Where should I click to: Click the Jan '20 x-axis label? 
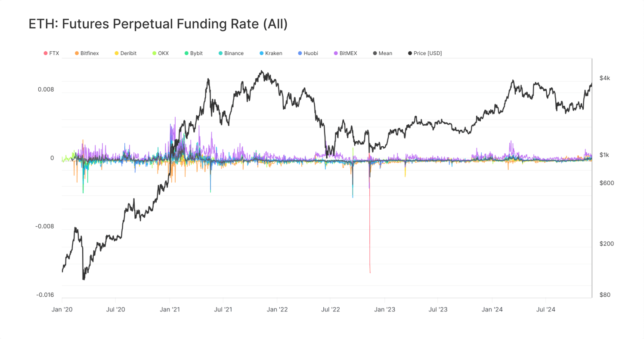pos(62,309)
